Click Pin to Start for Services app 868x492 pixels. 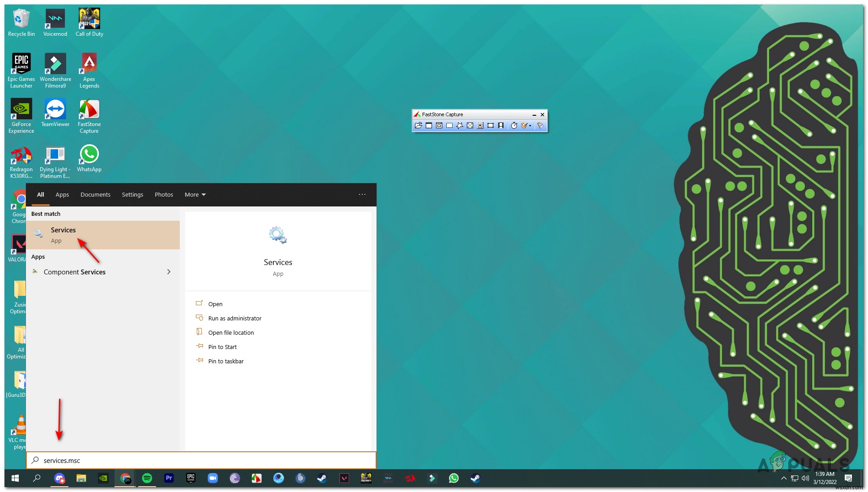223,347
